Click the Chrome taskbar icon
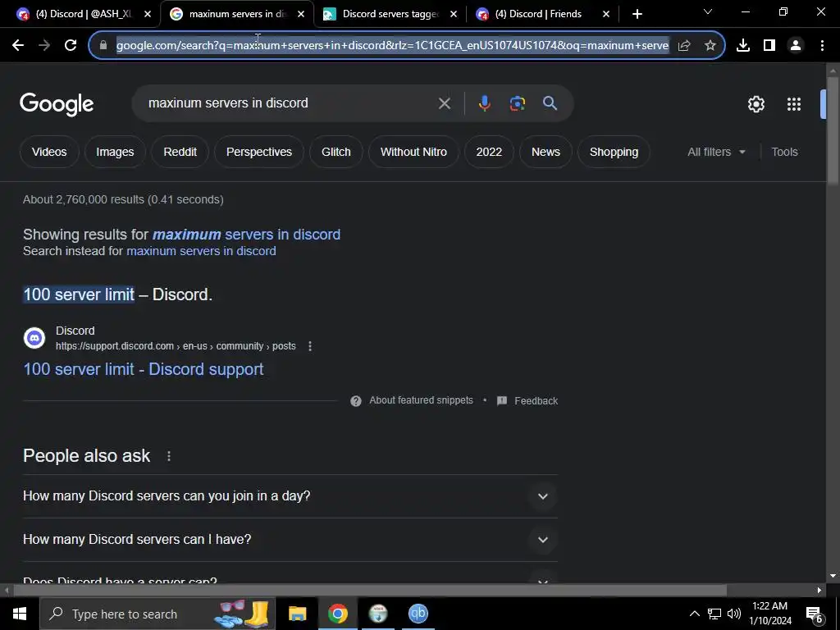 point(337,614)
